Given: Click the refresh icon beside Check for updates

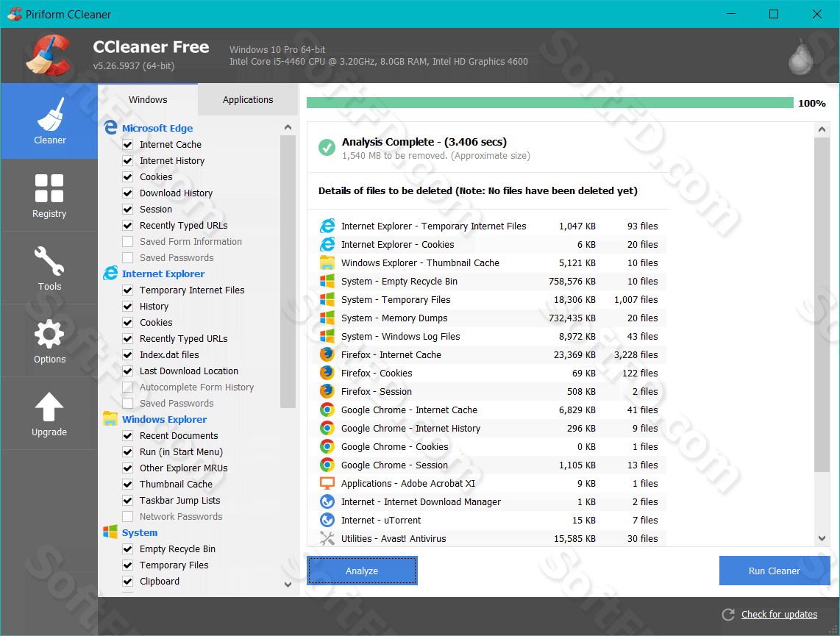Looking at the screenshot, I should click(728, 615).
